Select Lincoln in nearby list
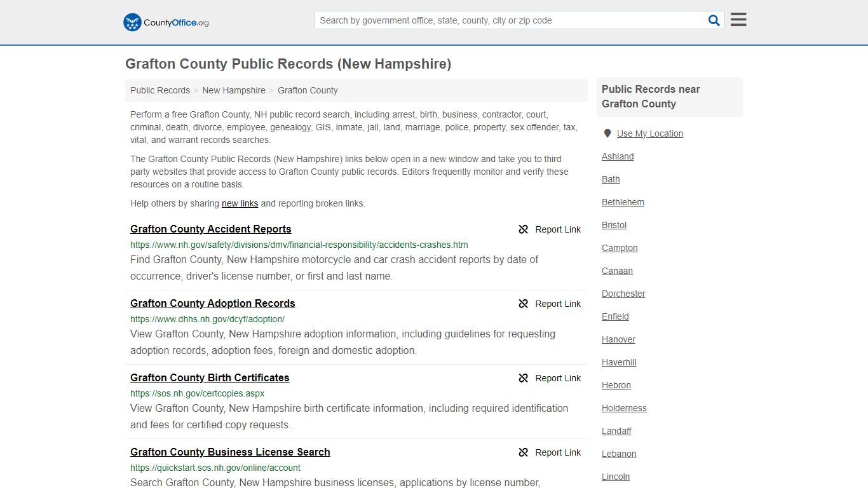This screenshot has height=488, width=868. click(616, 477)
